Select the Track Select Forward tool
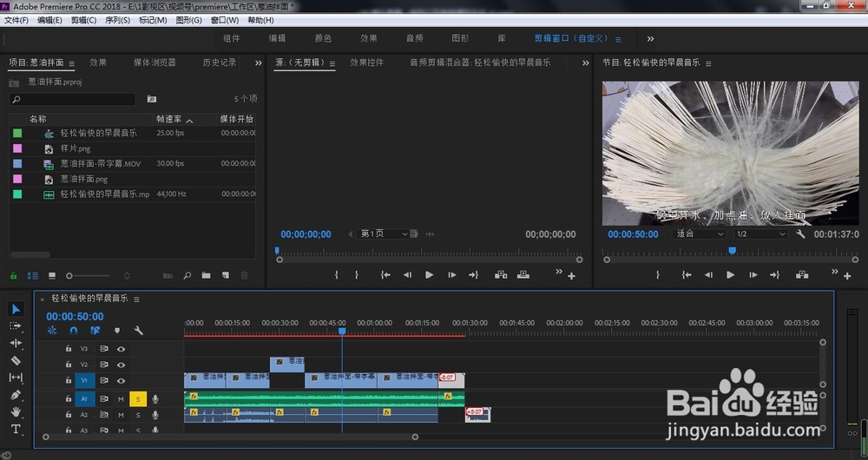868x460 pixels. 16,326
